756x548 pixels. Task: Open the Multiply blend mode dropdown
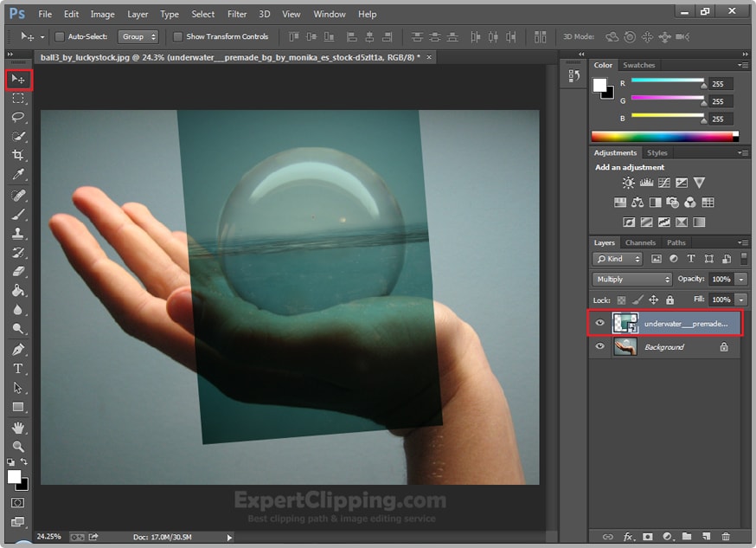click(x=632, y=280)
